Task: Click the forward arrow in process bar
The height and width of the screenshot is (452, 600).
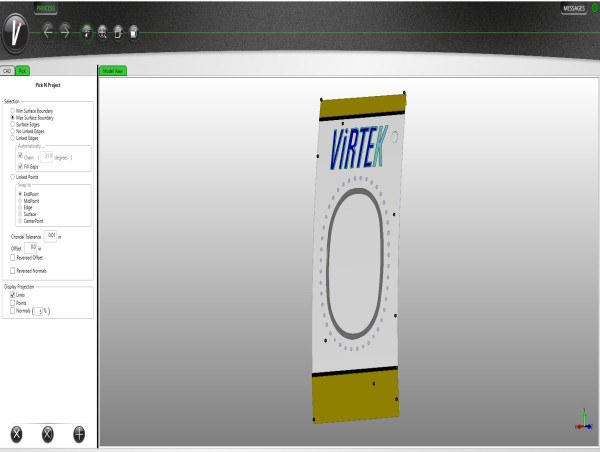Action: point(65,32)
